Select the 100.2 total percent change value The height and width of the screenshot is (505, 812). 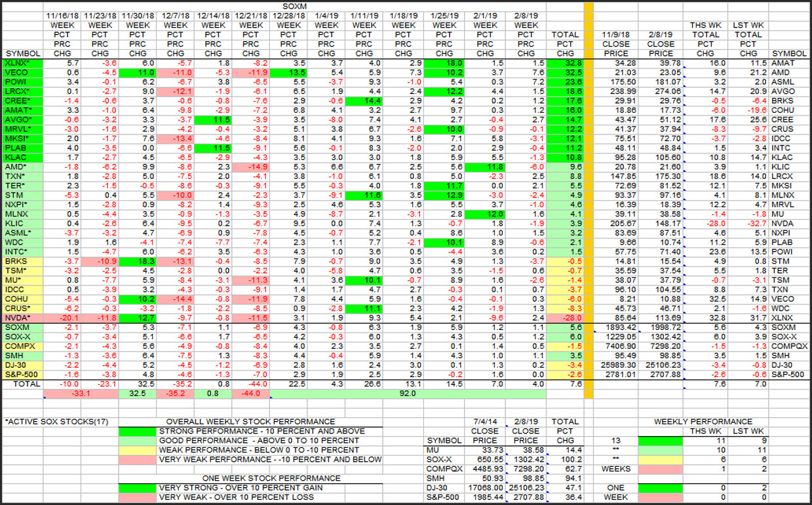click(564, 460)
